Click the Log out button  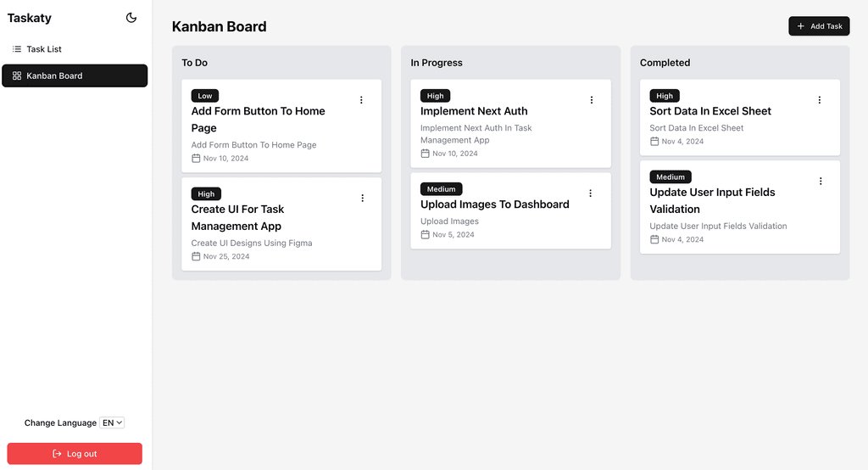click(x=75, y=453)
